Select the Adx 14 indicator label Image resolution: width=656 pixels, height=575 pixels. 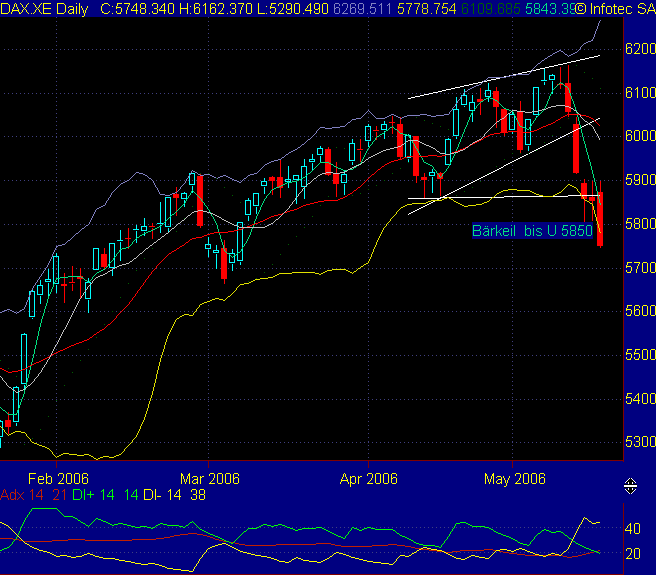[22, 495]
